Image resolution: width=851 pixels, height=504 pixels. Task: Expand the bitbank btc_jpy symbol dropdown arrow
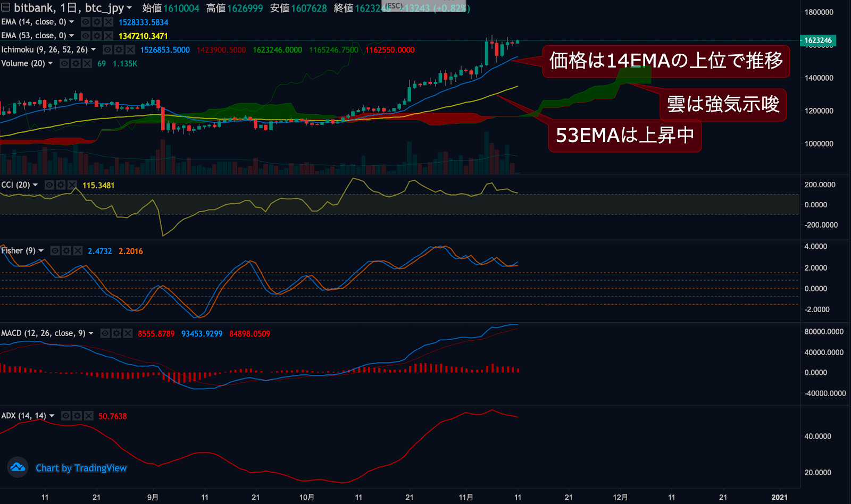(x=129, y=8)
